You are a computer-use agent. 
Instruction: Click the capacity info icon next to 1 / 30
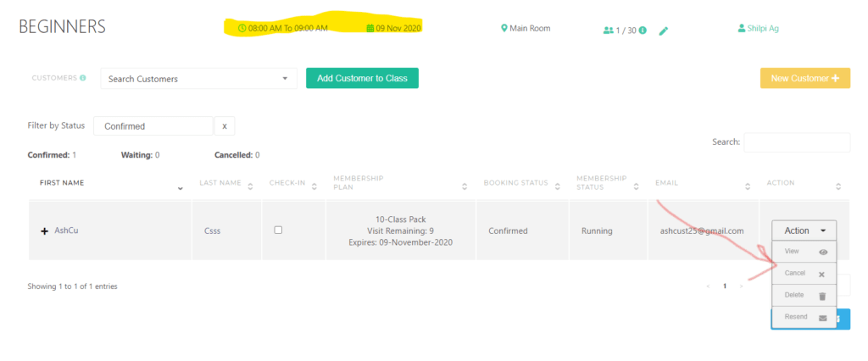coord(643,31)
